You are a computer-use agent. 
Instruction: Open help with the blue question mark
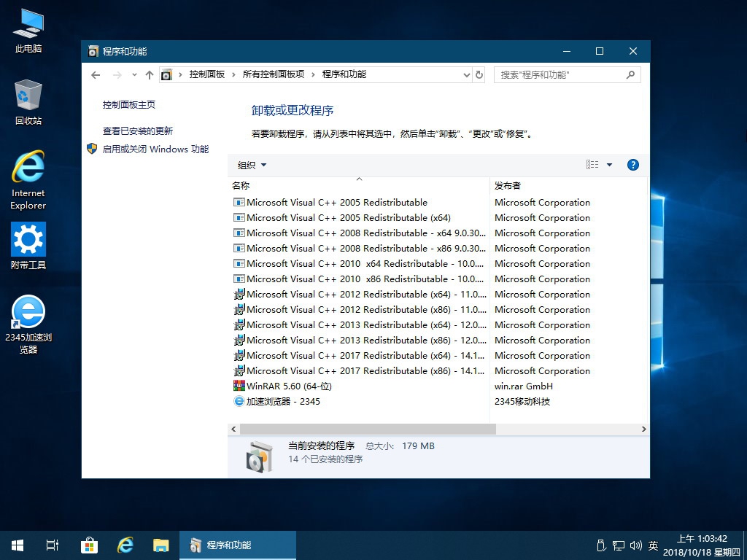[632, 165]
